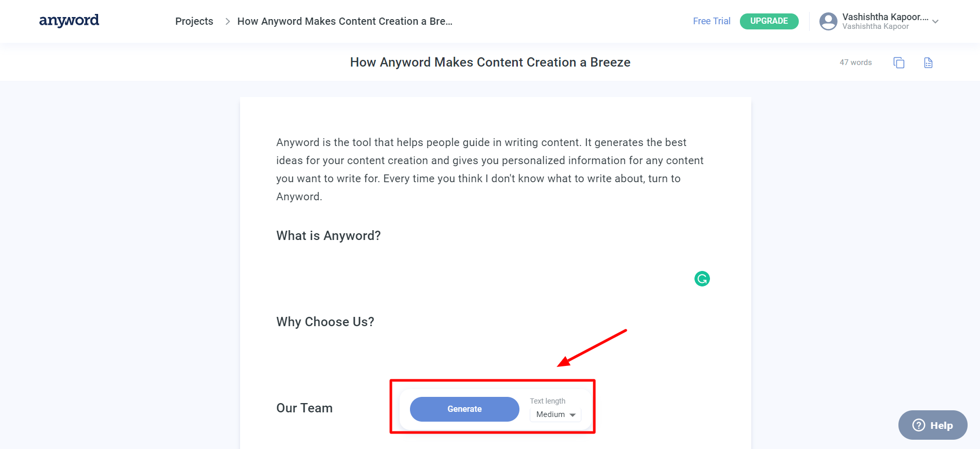980x449 pixels.
Task: Click the user avatar icon
Action: coord(828,21)
